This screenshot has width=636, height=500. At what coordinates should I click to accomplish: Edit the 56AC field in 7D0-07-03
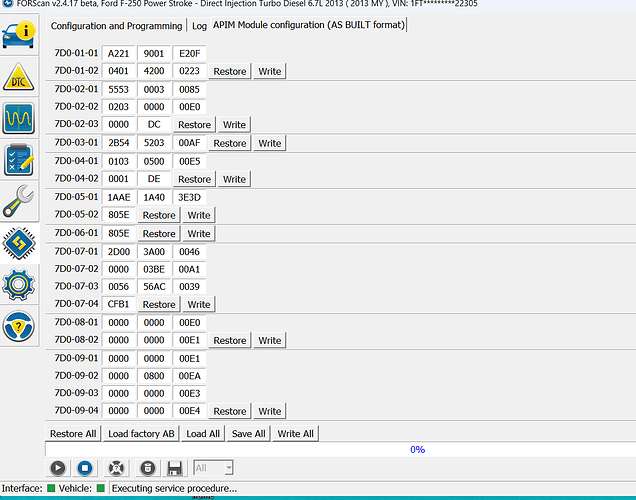(x=154, y=286)
